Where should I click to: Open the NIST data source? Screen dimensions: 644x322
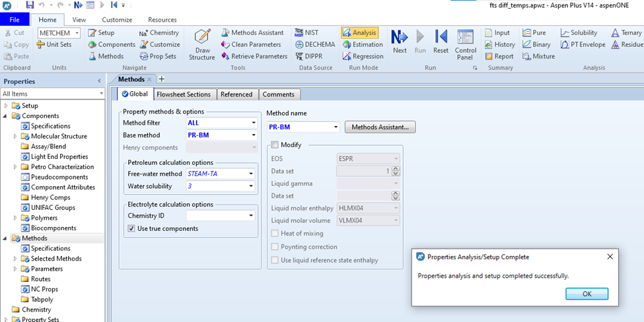[306, 32]
